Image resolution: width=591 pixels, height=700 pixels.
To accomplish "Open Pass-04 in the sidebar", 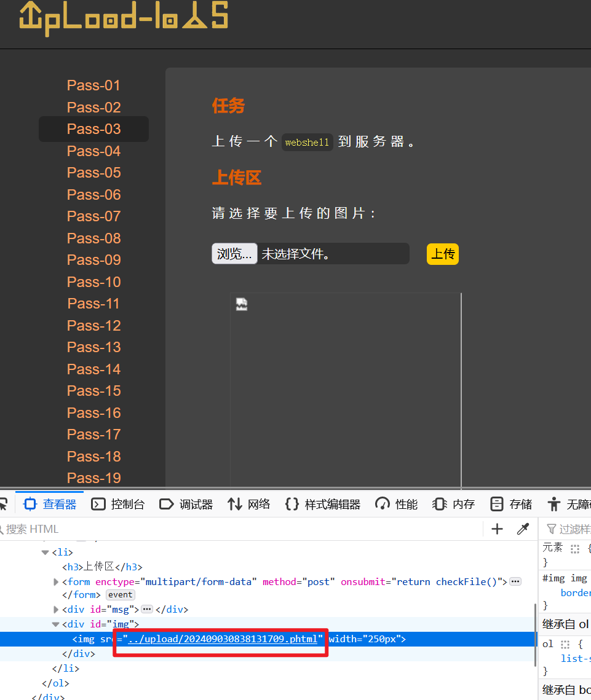I will pos(94,151).
